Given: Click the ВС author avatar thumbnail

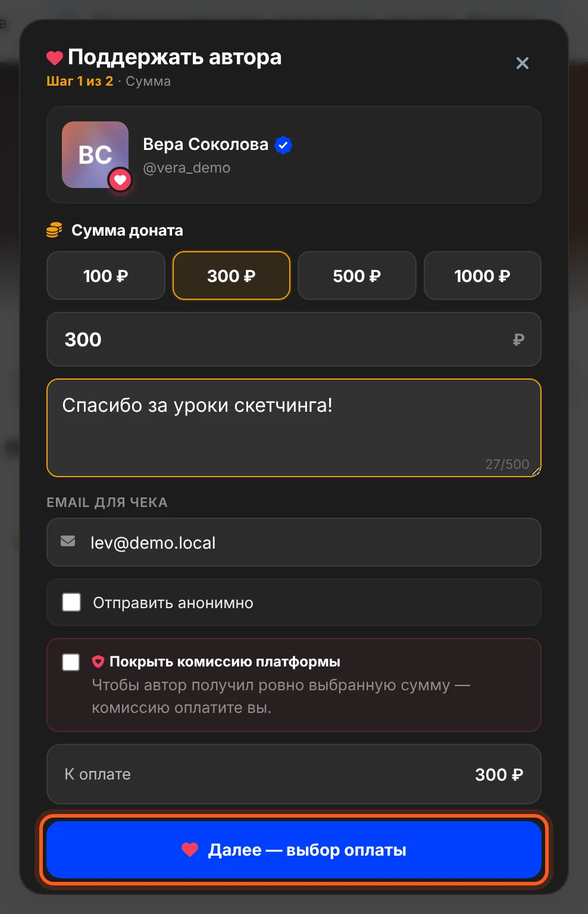Looking at the screenshot, I should pyautogui.click(x=95, y=155).
